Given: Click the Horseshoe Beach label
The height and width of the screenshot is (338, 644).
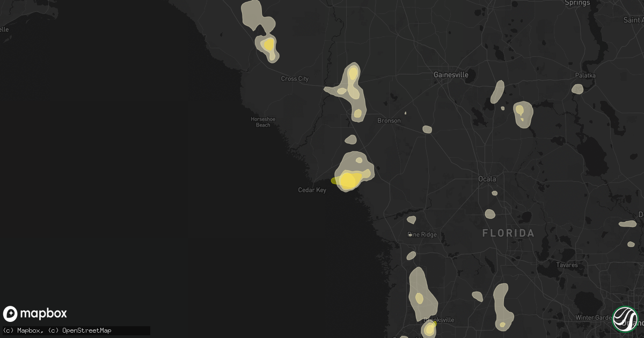Looking at the screenshot, I should point(263,122).
